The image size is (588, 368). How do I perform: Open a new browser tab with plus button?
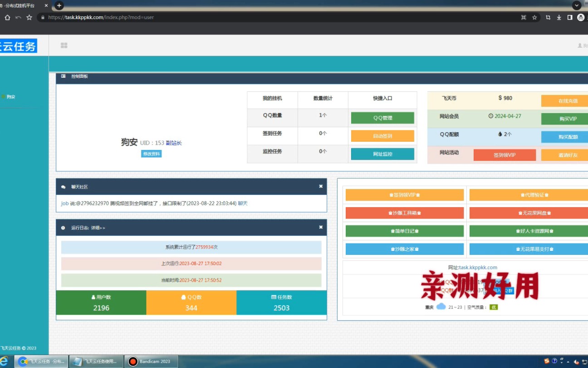click(x=59, y=5)
